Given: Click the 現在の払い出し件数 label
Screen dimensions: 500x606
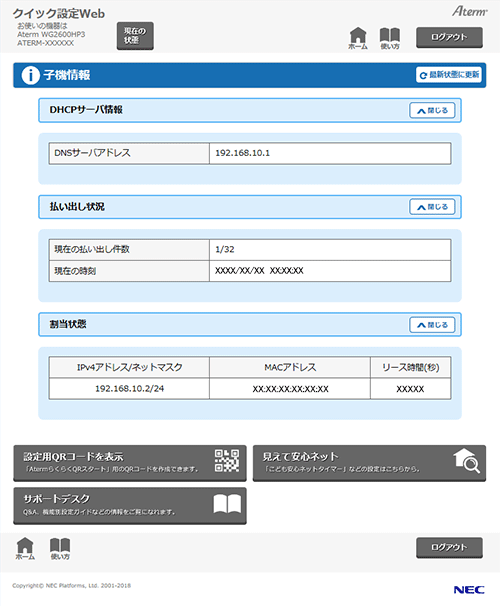Looking at the screenshot, I should [x=92, y=250].
